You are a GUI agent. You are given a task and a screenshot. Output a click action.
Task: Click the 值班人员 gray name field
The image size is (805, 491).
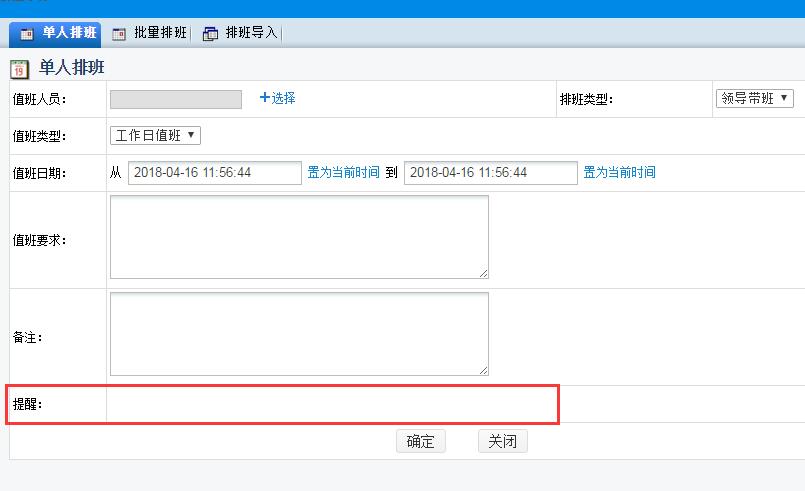(176, 99)
